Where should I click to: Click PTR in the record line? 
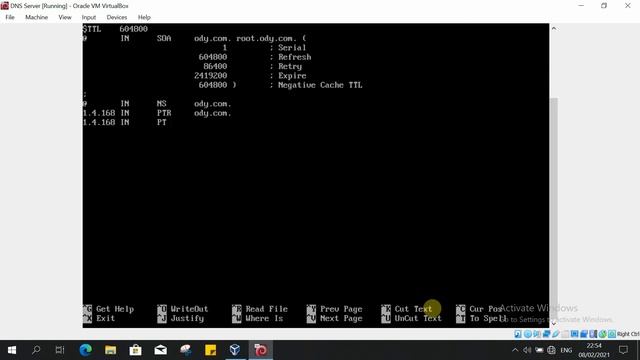click(164, 113)
